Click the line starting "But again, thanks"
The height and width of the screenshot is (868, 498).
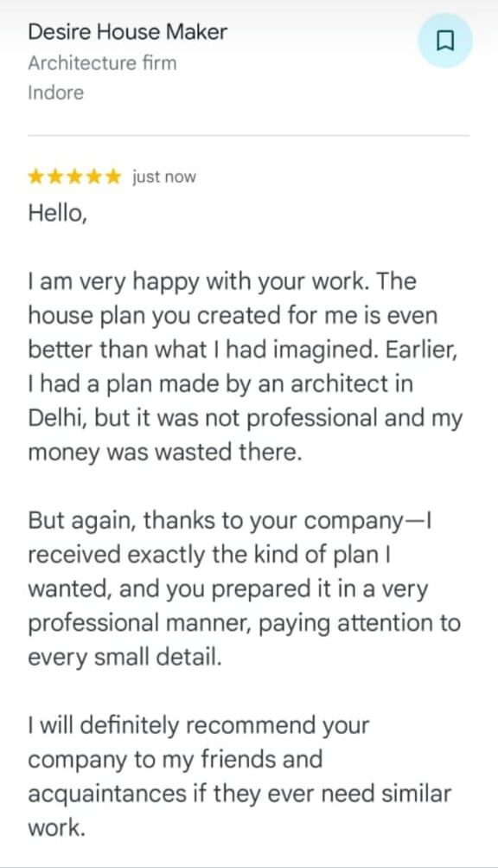[230, 522]
